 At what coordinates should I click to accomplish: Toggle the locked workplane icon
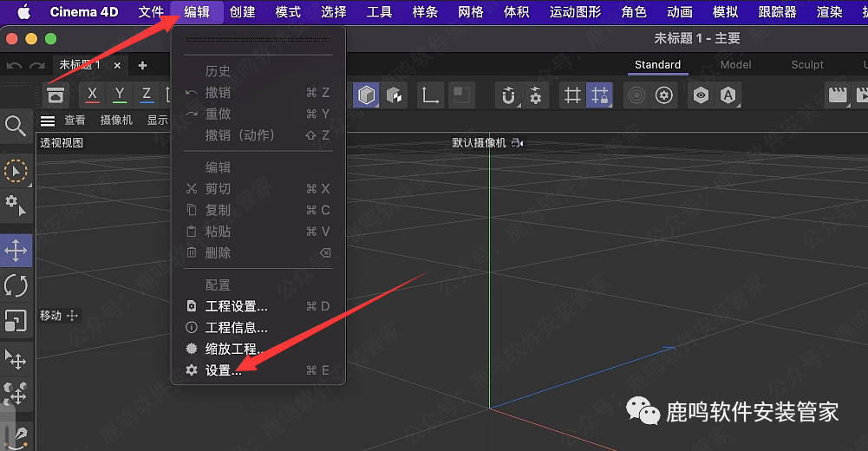[x=599, y=95]
